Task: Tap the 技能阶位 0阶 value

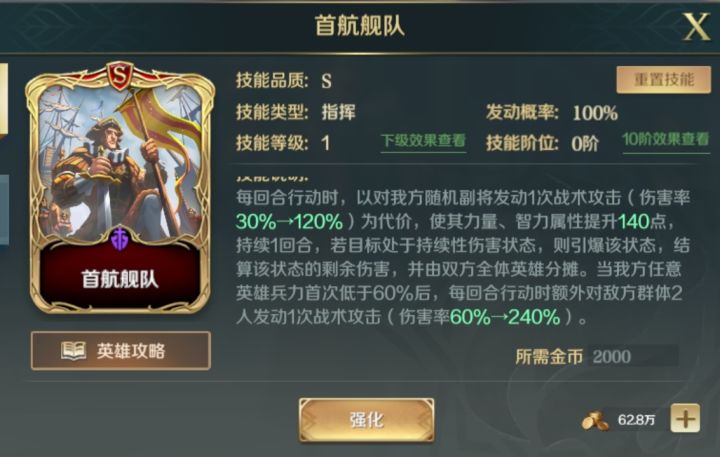Action: (585, 144)
